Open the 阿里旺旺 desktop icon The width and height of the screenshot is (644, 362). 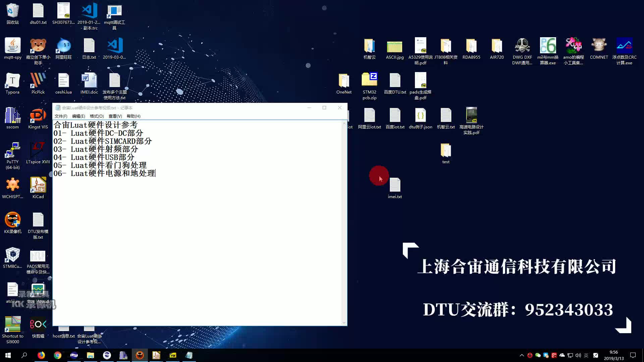click(x=63, y=49)
